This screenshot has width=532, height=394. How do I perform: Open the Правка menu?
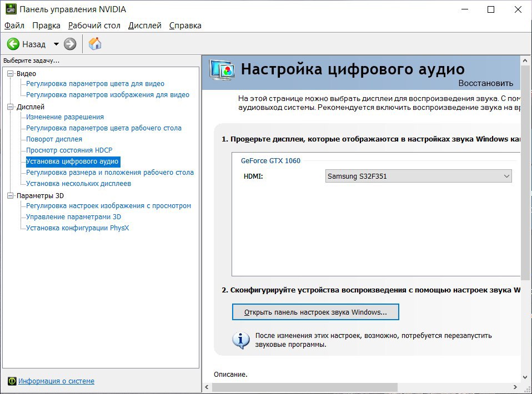47,26
